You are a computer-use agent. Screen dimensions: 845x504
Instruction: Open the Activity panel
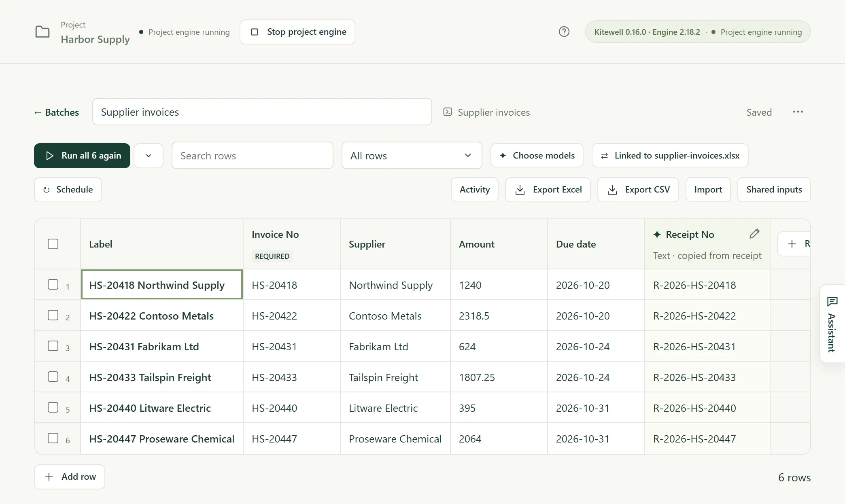click(x=475, y=189)
